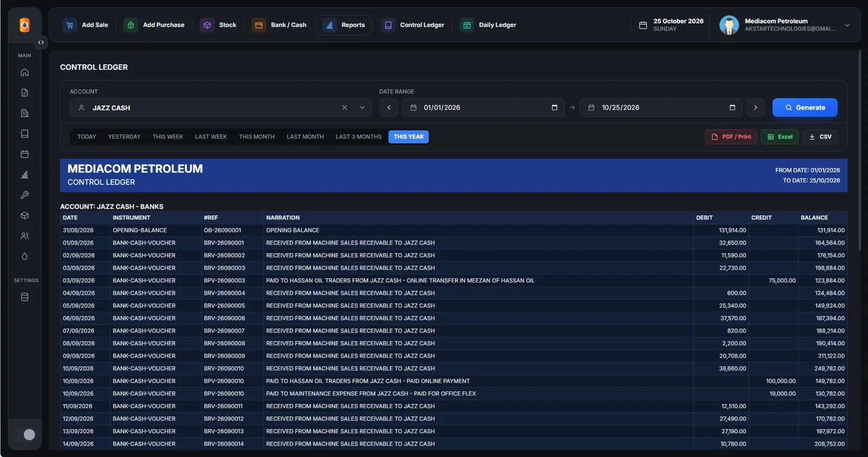Go to the previous date range
The image size is (868, 457).
[x=388, y=107]
